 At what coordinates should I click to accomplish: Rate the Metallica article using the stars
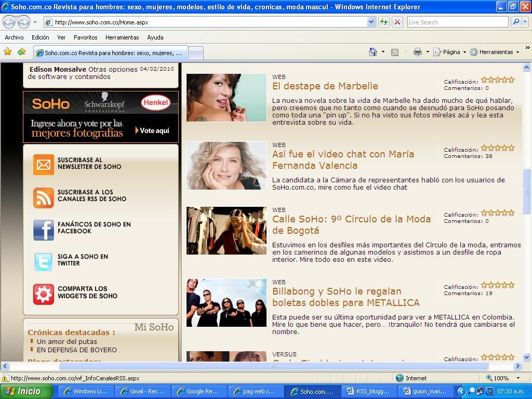click(x=497, y=285)
